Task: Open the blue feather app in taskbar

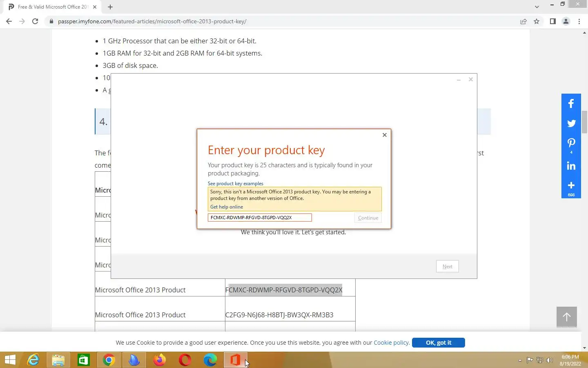Action: pos(134,360)
